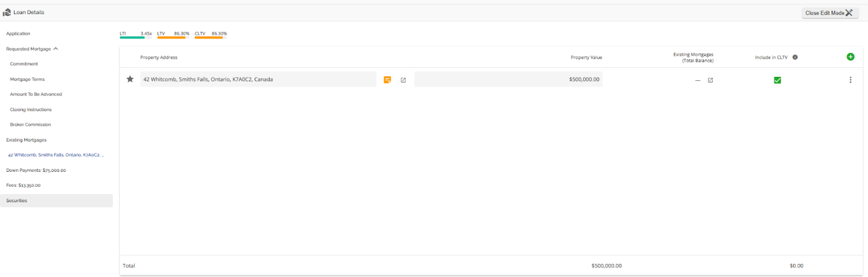Collapse the Requested Mortgage section
The image size is (868, 277).
(x=55, y=49)
